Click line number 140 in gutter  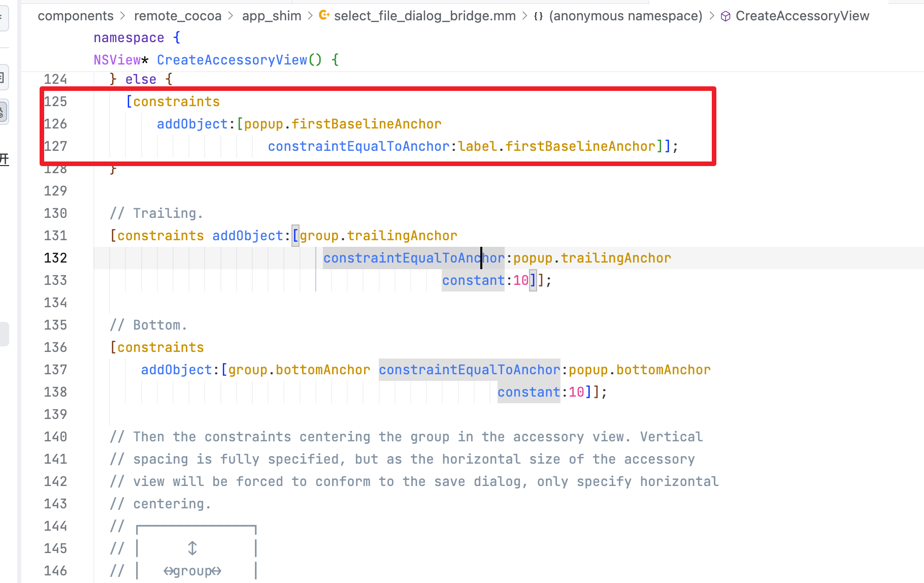coord(55,437)
